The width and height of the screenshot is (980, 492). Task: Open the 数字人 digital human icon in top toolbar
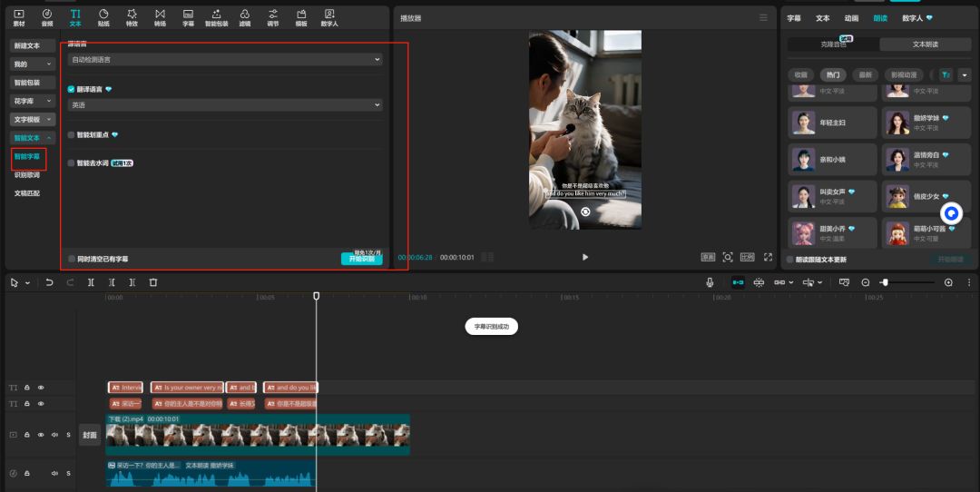329,17
